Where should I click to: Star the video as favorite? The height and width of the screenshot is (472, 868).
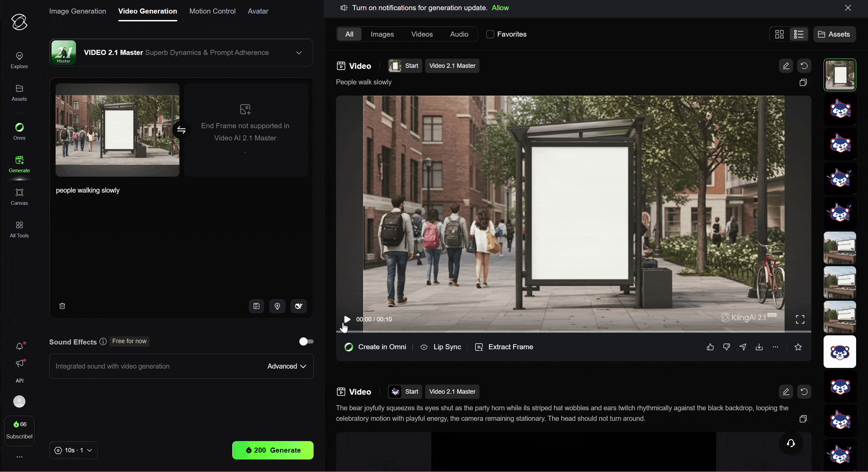coord(798,347)
